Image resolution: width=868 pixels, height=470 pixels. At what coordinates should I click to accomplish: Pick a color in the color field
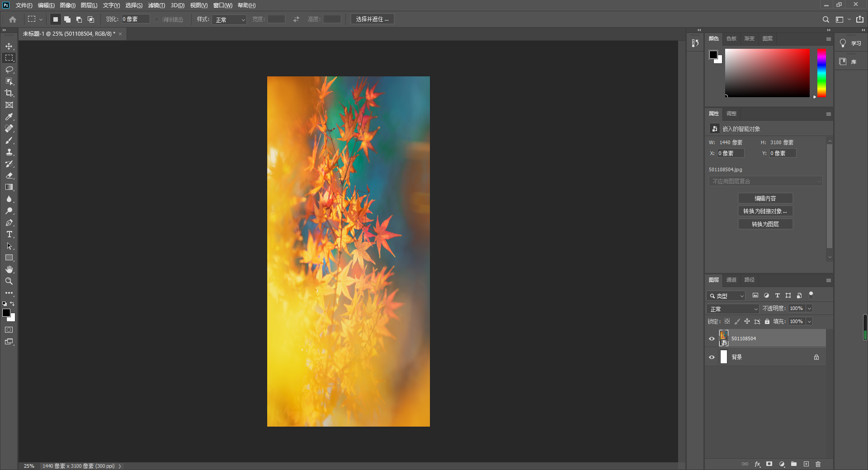[x=767, y=73]
